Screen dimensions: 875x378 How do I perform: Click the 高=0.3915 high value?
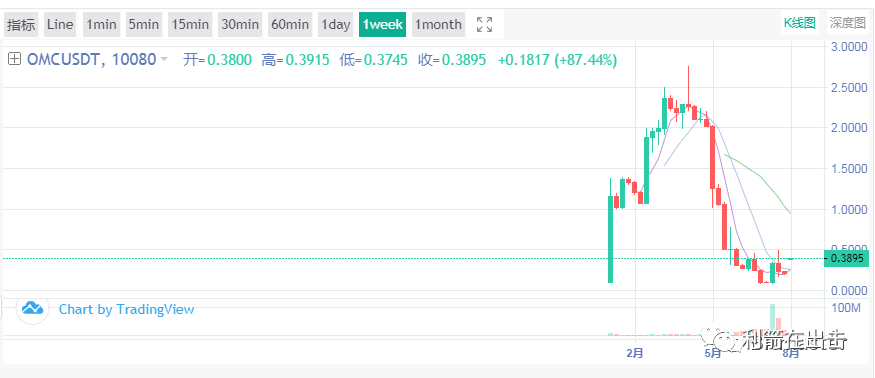(x=296, y=59)
